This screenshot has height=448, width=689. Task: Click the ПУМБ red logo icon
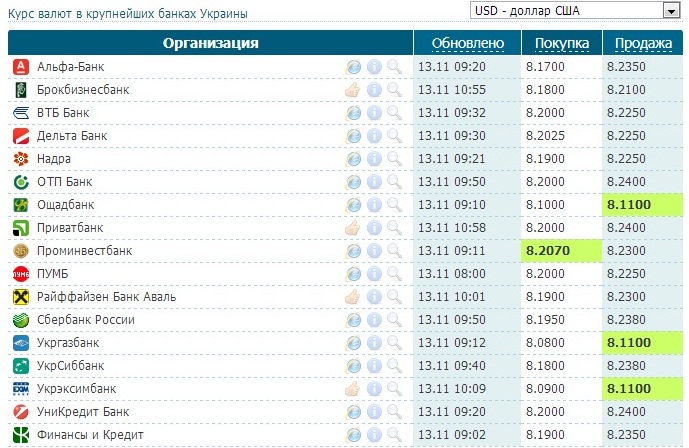tap(21, 274)
